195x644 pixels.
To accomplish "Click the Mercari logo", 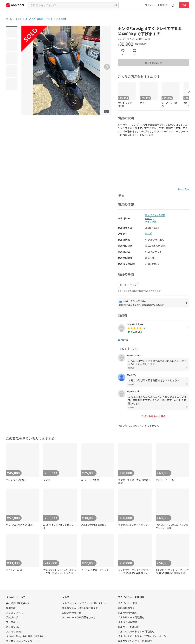I will point(15,5).
